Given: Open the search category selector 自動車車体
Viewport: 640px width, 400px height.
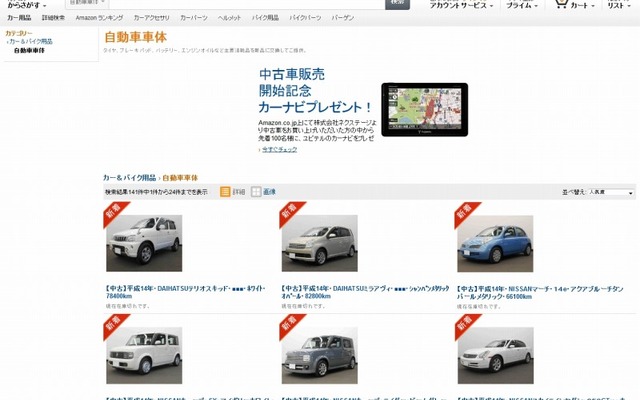Looking at the screenshot, I should coord(87,3).
